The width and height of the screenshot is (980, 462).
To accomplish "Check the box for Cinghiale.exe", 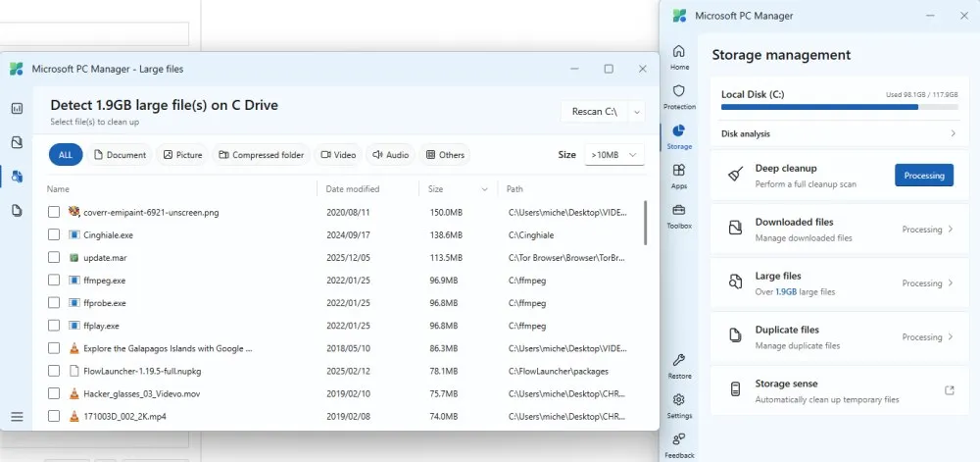I will pos(54,234).
